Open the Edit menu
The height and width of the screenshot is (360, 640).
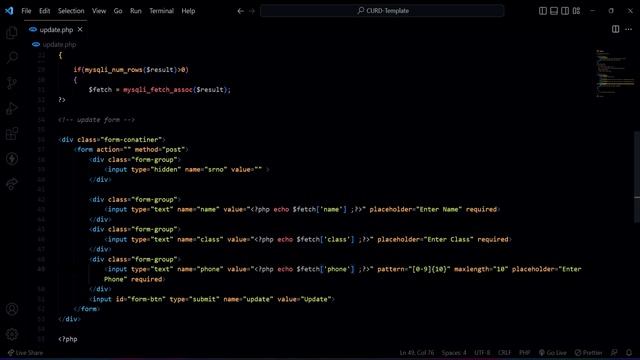(x=44, y=11)
